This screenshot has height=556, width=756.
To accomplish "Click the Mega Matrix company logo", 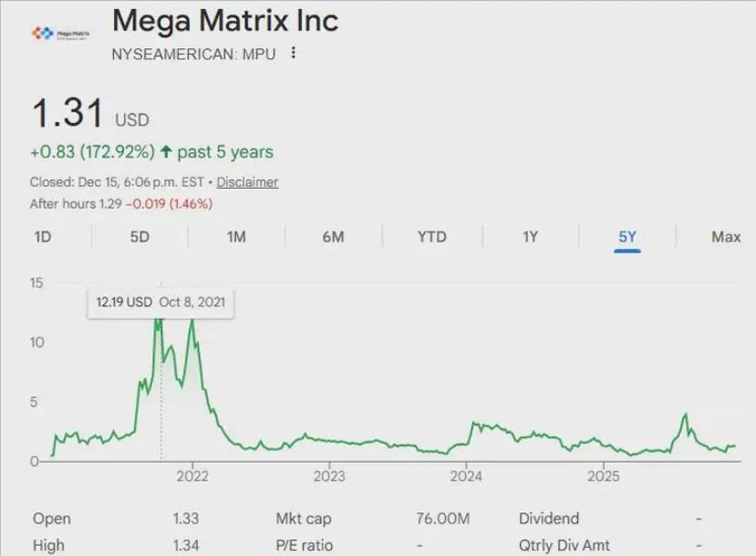I will [x=62, y=34].
